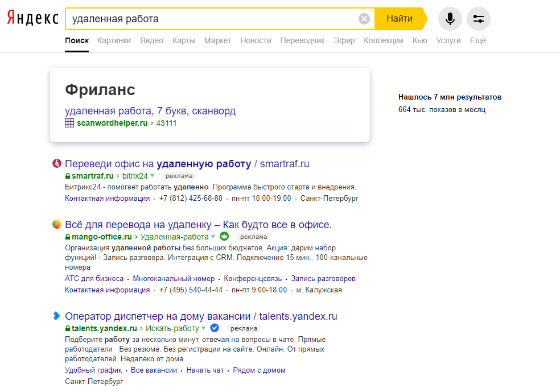
Task: Open the АТС для бизнеса sitelink
Action: 94,279
